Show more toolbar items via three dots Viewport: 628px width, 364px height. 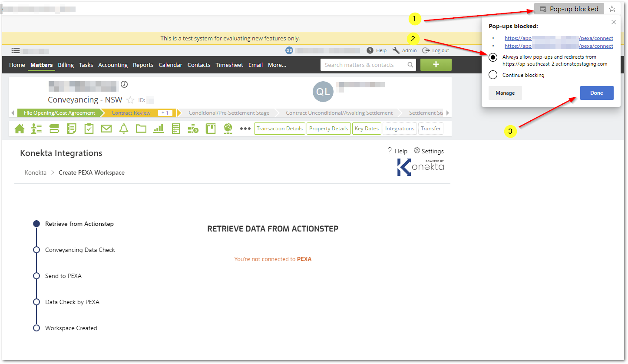point(245,129)
